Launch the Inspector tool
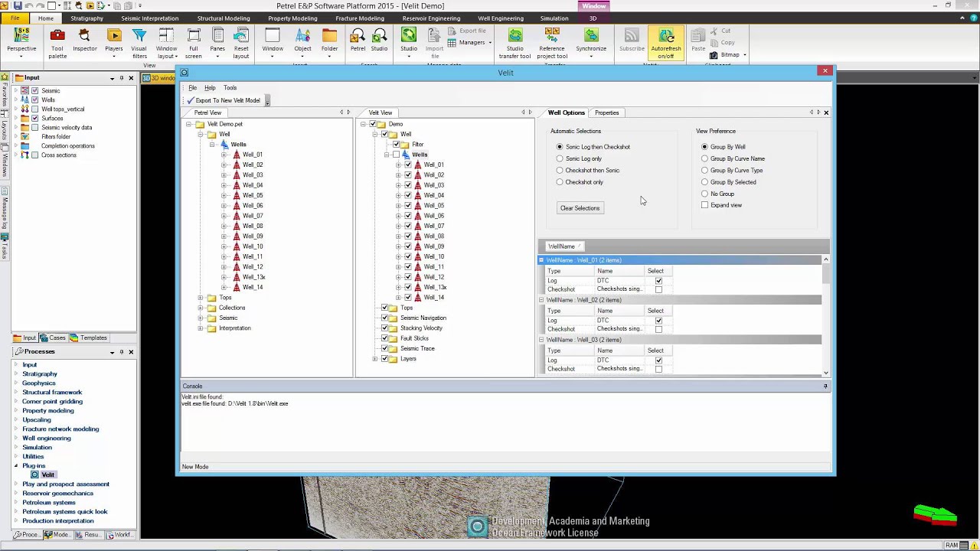 click(x=84, y=41)
